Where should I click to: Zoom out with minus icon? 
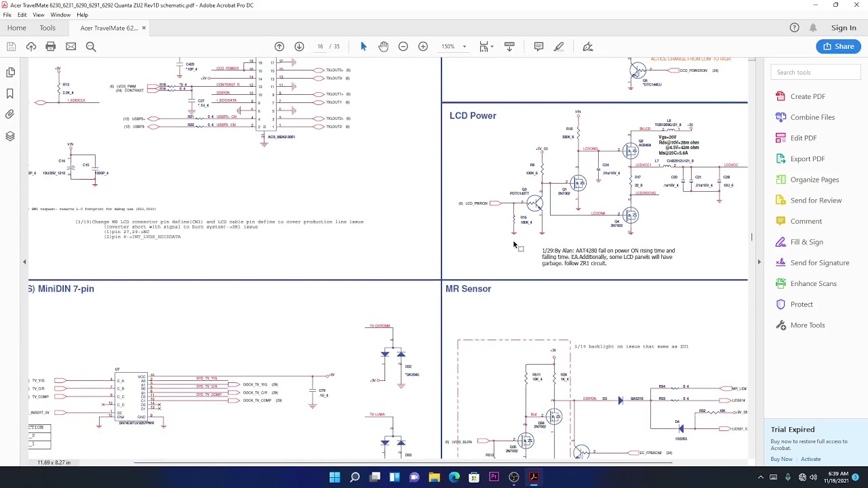tap(403, 46)
